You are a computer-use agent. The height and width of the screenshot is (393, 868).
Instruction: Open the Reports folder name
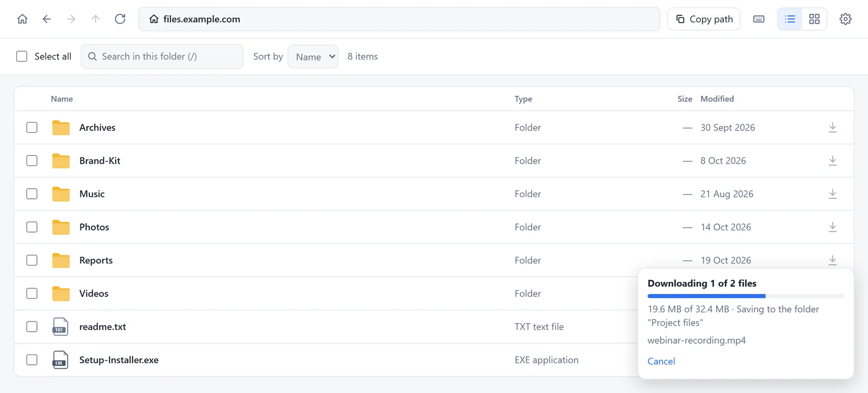point(96,260)
